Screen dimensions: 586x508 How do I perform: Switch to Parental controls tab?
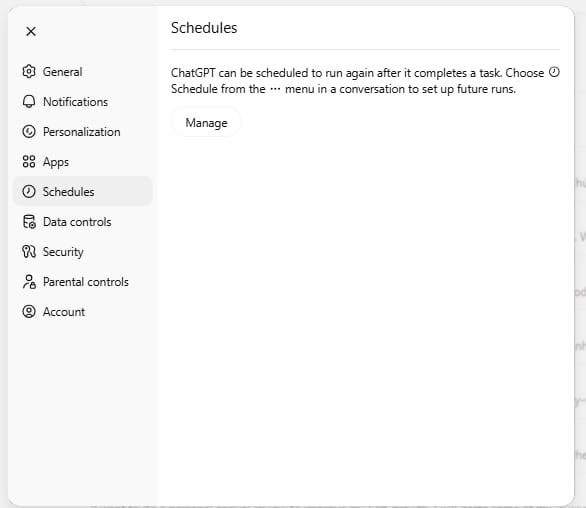(x=83, y=281)
